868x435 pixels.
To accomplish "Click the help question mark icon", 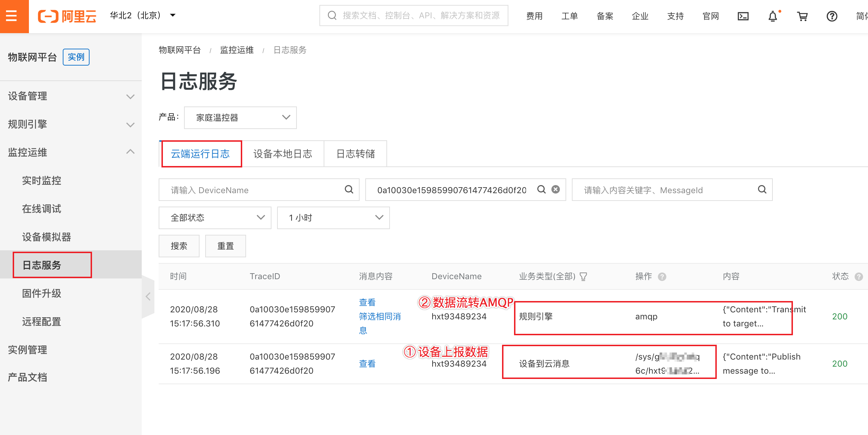I will 832,16.
